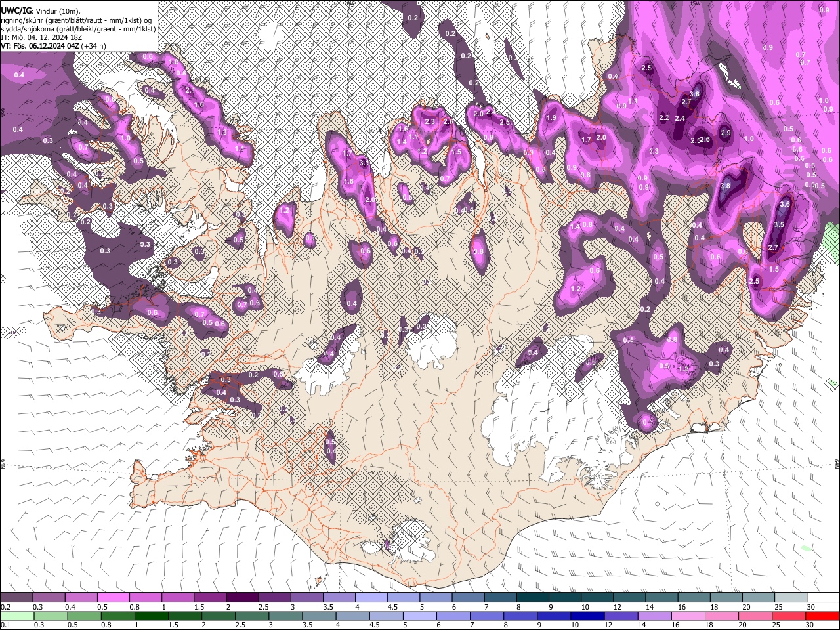Click the violet rain swatch labeled 12
This screenshot has width=840, height=630.
pos(619,616)
